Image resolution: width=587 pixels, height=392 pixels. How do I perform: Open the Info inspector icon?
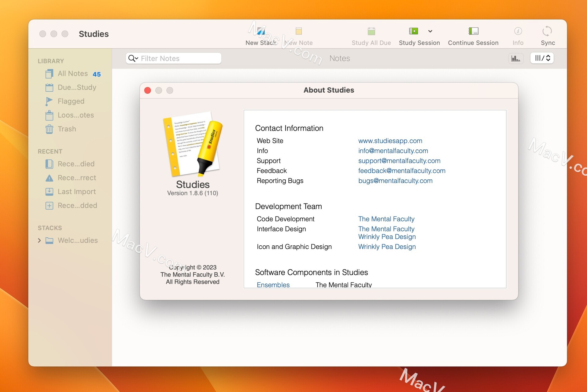point(518,31)
